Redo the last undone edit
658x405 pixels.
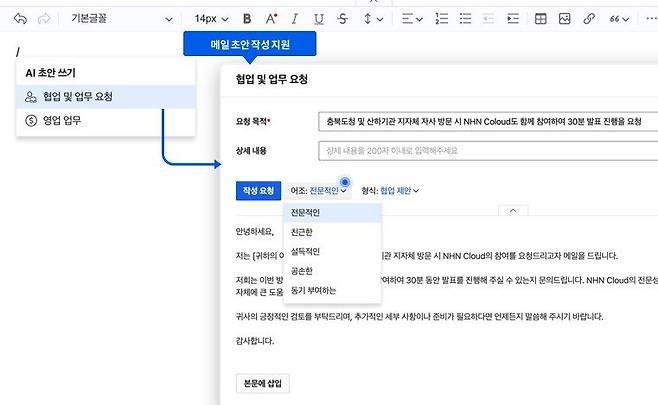(44, 19)
